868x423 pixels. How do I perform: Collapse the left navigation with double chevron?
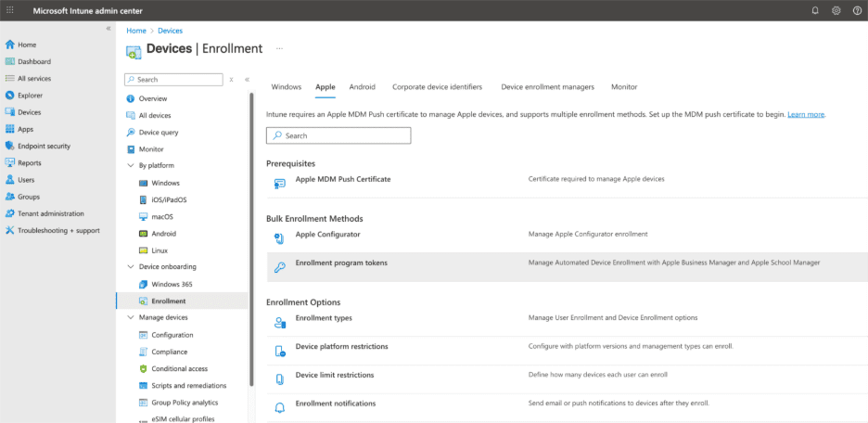[108, 29]
